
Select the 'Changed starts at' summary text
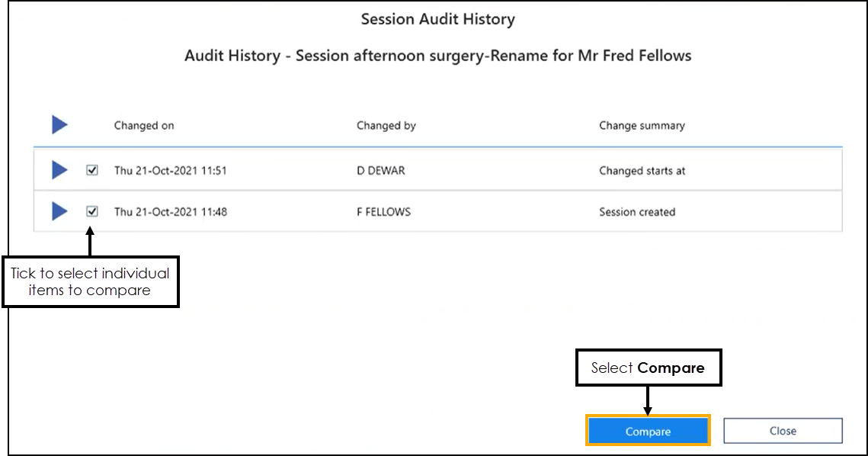tap(642, 171)
